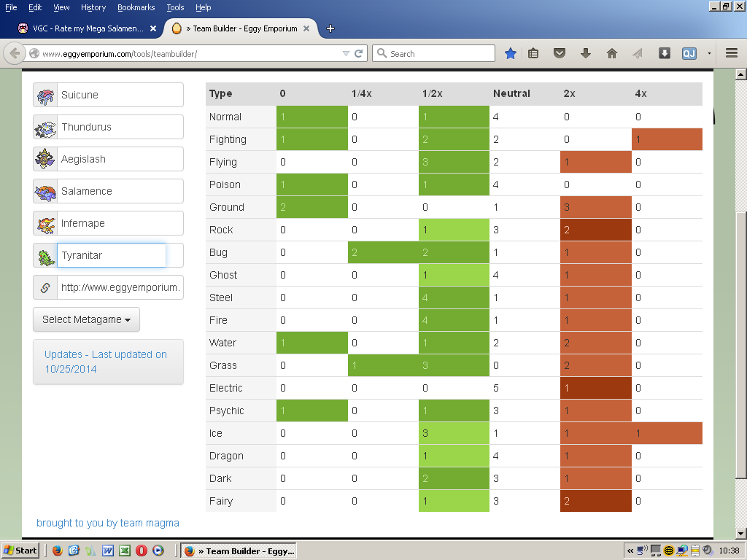747x560 pixels.
Task: Click the page scrollbar down arrow
Action: pyautogui.click(x=741, y=534)
